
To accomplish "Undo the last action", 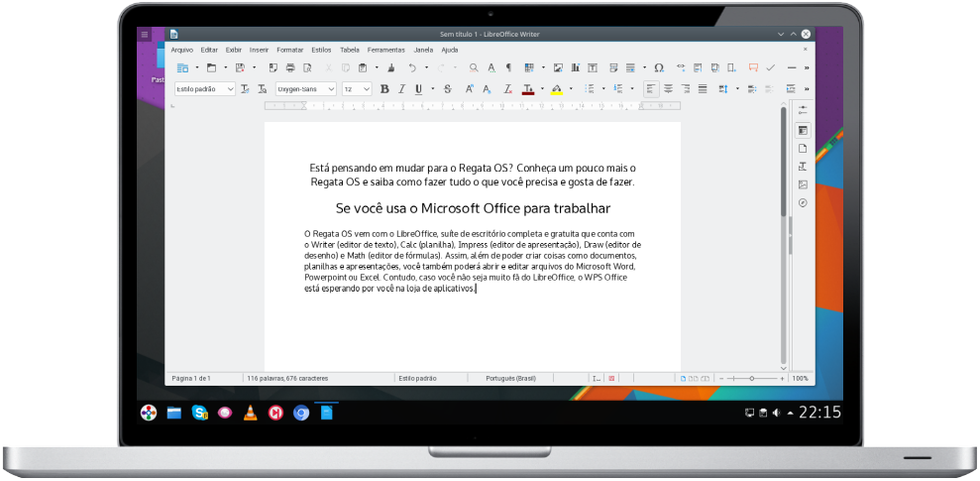I will click(412, 67).
